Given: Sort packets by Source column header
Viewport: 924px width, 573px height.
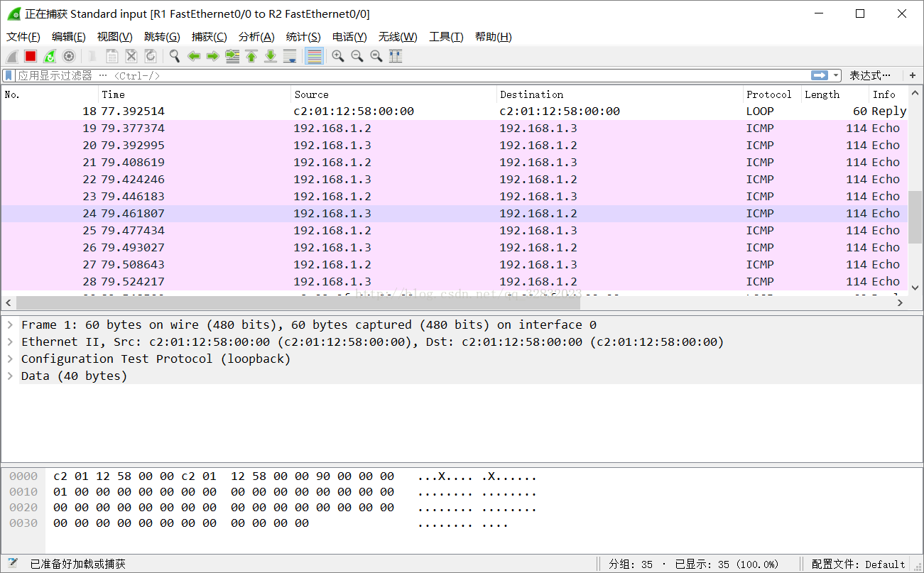Looking at the screenshot, I should pos(394,94).
